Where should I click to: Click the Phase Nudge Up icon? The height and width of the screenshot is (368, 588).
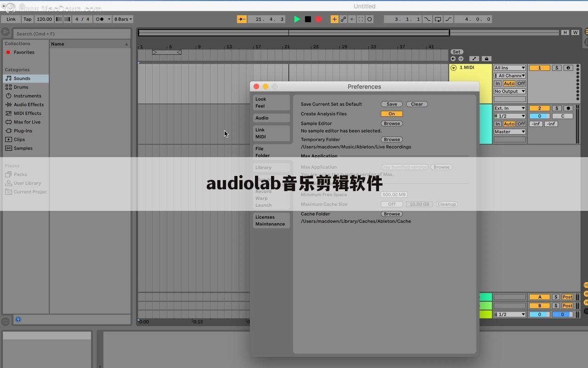click(x=68, y=19)
